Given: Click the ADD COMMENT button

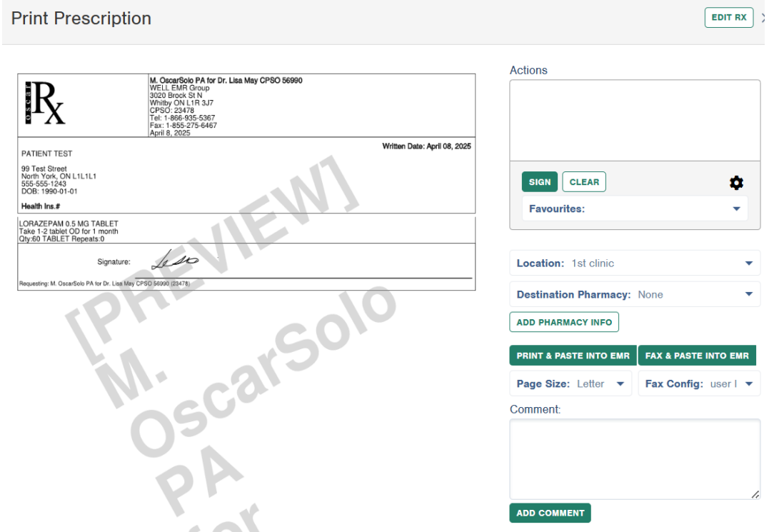Looking at the screenshot, I should click(x=550, y=513).
